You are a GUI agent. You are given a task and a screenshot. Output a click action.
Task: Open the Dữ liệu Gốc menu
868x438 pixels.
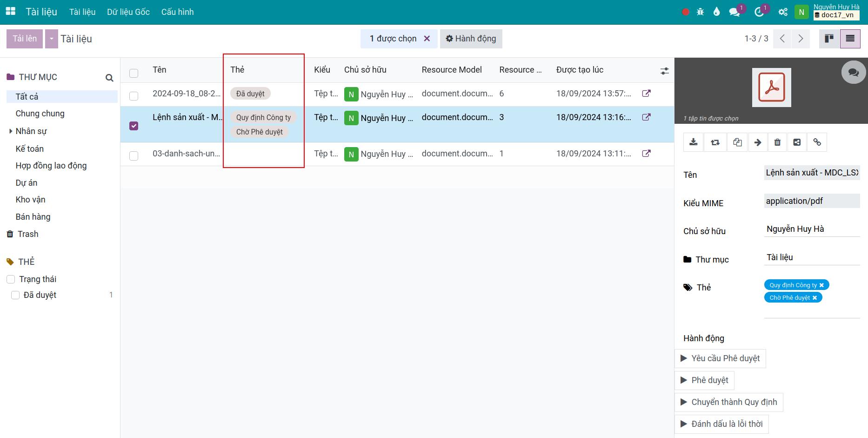click(x=128, y=12)
